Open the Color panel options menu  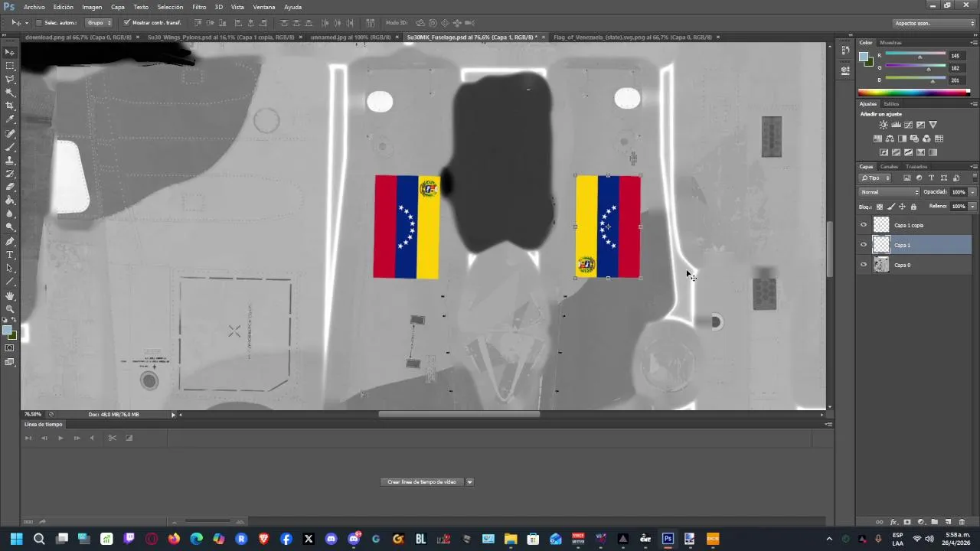(974, 43)
